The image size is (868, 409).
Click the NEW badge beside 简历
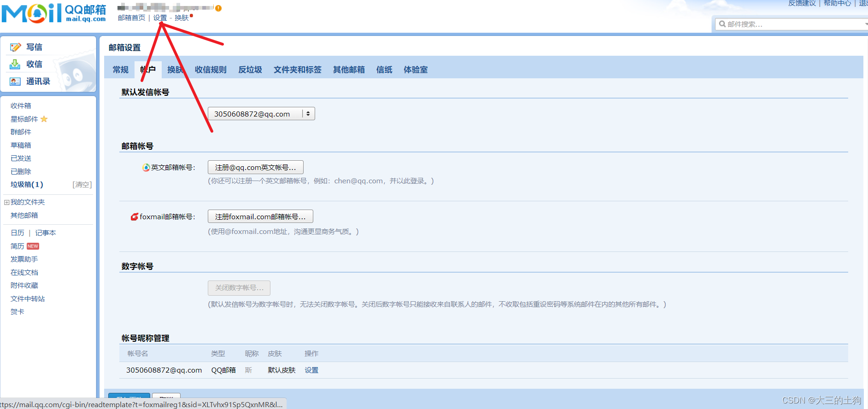(x=33, y=246)
